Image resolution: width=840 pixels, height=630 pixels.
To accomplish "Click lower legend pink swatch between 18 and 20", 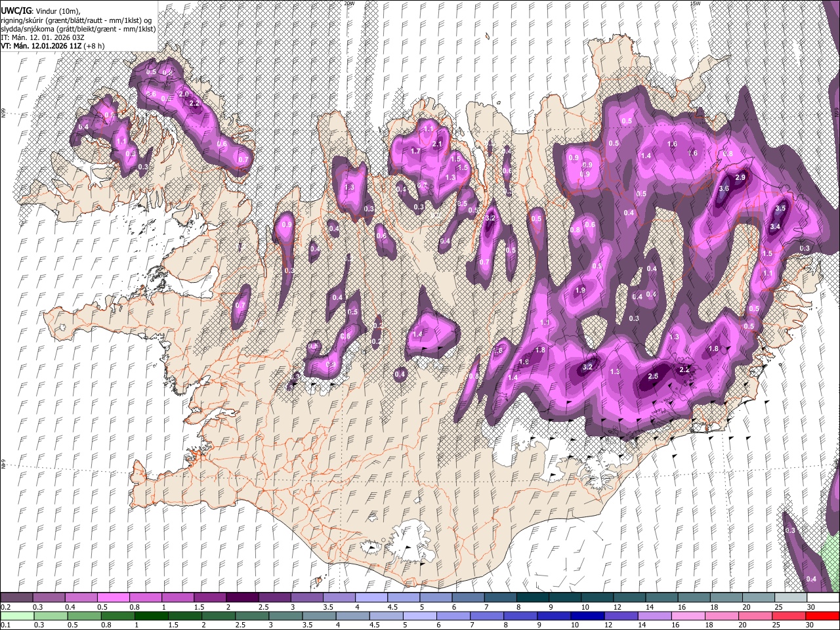I will click(722, 616).
